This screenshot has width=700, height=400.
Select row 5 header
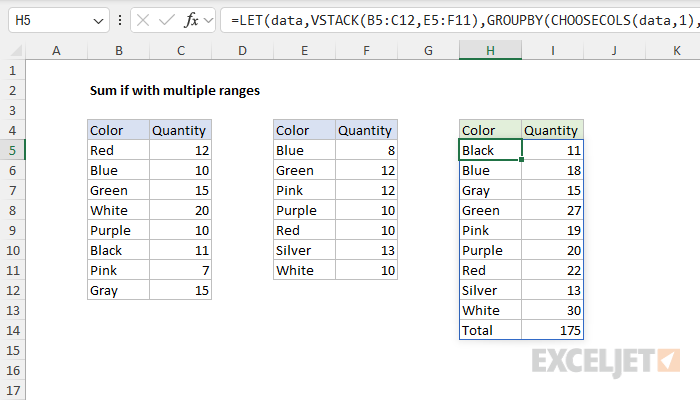[x=12, y=150]
